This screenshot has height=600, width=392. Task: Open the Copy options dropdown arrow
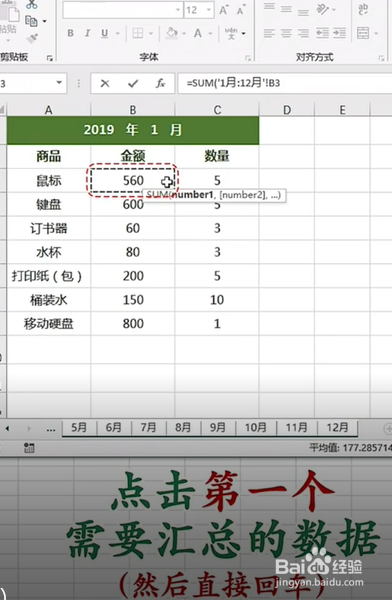click(44, 21)
